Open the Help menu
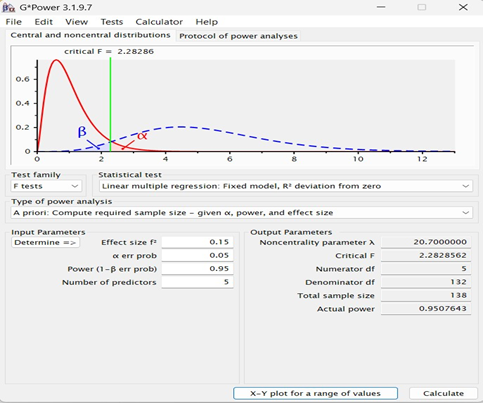 click(x=207, y=22)
